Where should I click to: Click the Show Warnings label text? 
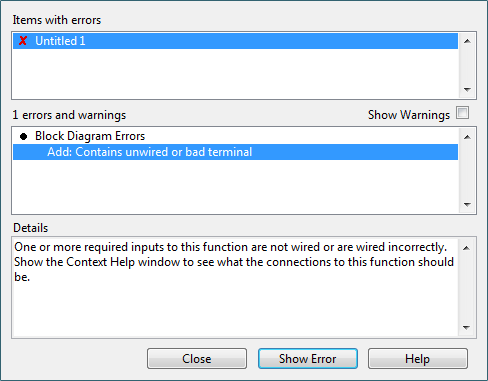[409, 115]
